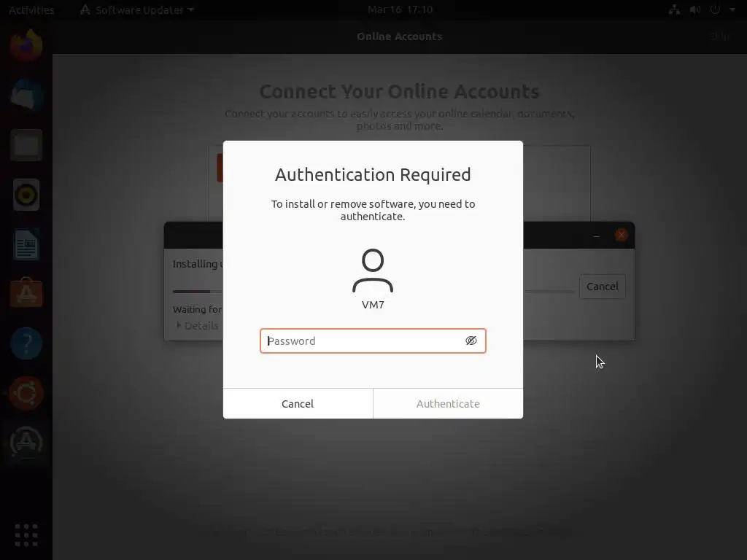
Task: Open the Software Updater app menu
Action: 136,10
